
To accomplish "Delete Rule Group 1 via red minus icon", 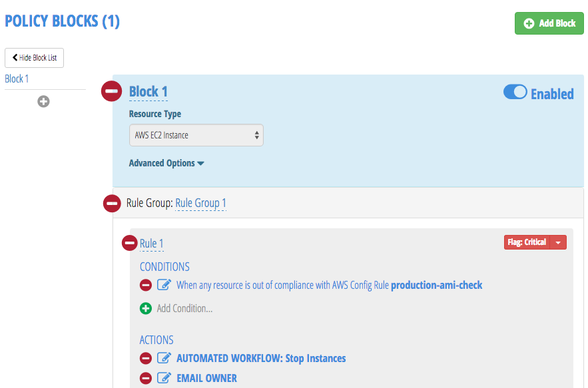I will click(111, 203).
